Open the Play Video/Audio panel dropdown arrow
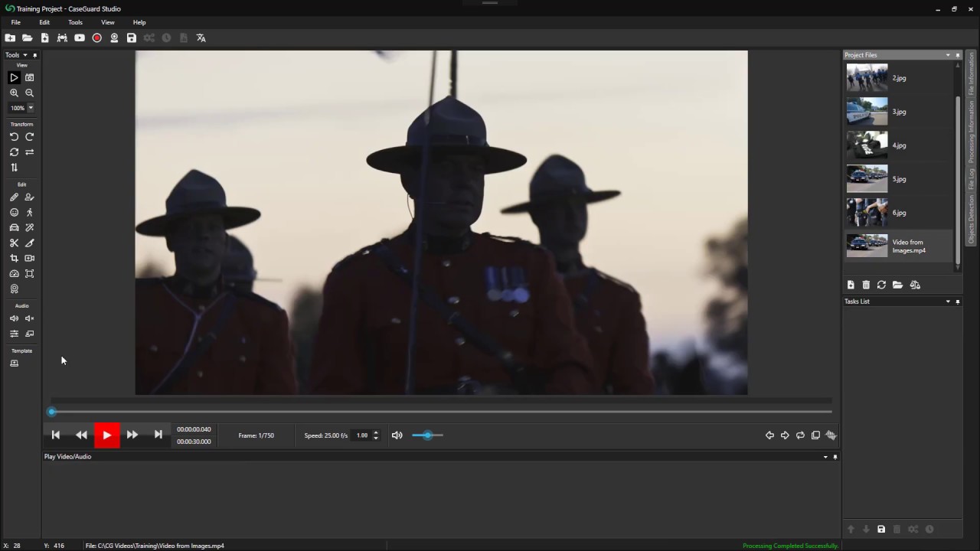 pyautogui.click(x=825, y=457)
